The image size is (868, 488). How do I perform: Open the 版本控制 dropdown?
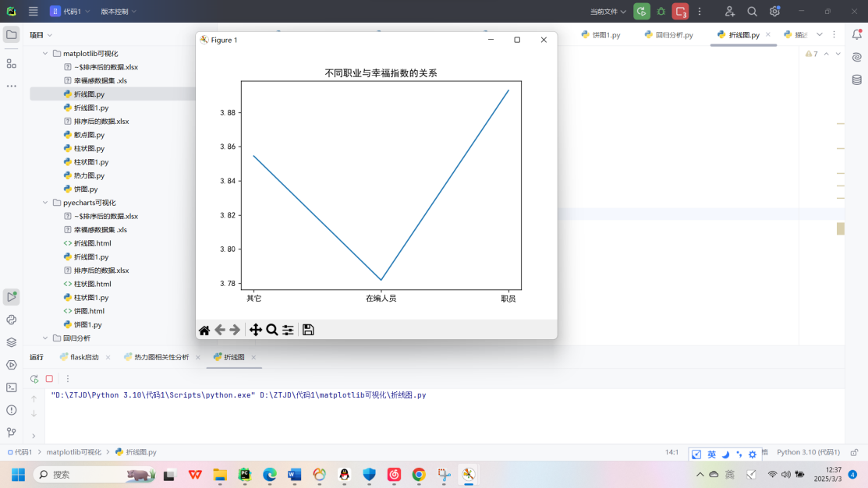[x=119, y=11]
